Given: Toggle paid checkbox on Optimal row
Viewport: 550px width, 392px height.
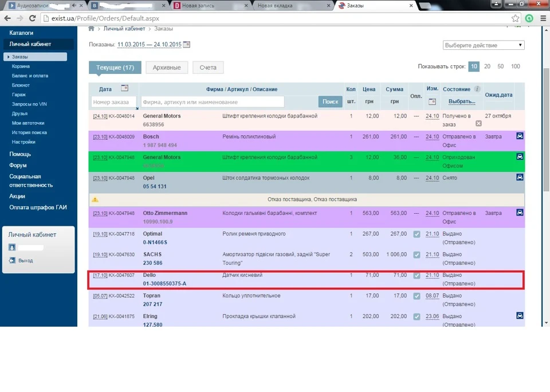Looking at the screenshot, I should click(417, 234).
